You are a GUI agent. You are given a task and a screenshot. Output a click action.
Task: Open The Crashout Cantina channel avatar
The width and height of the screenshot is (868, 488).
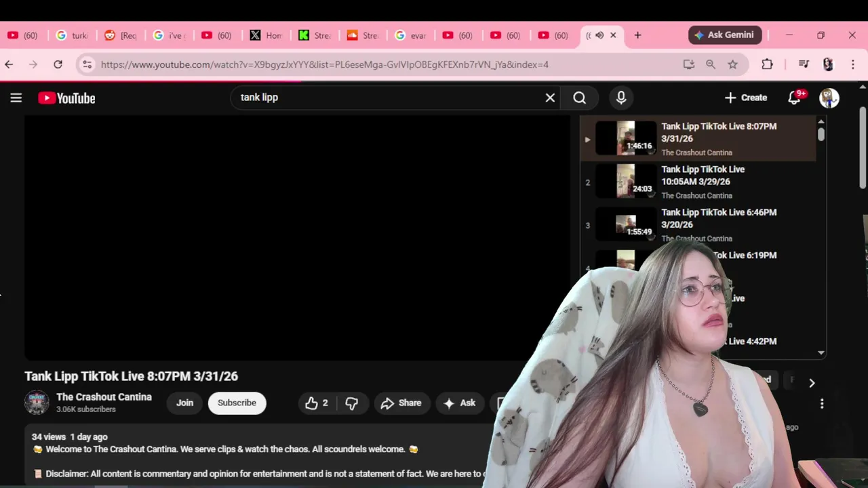coord(37,403)
